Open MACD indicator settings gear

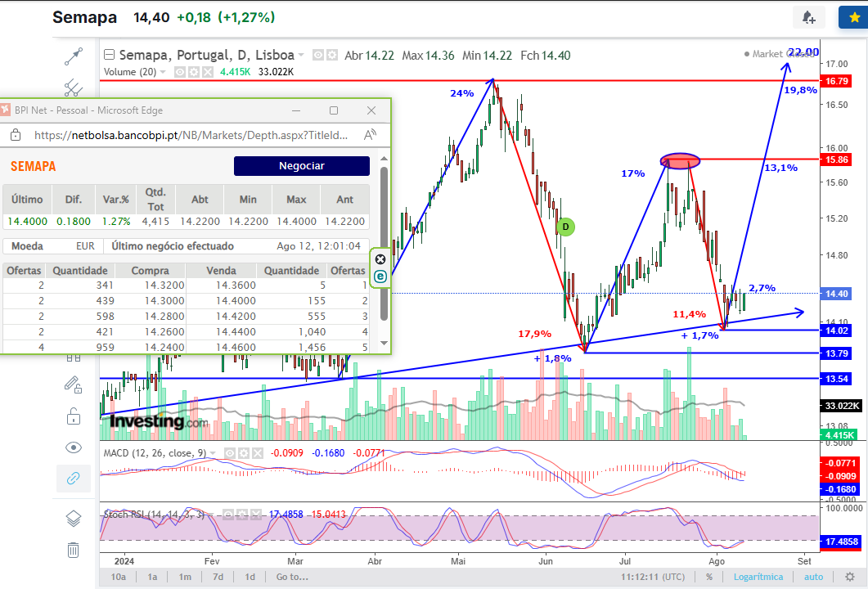click(x=244, y=453)
